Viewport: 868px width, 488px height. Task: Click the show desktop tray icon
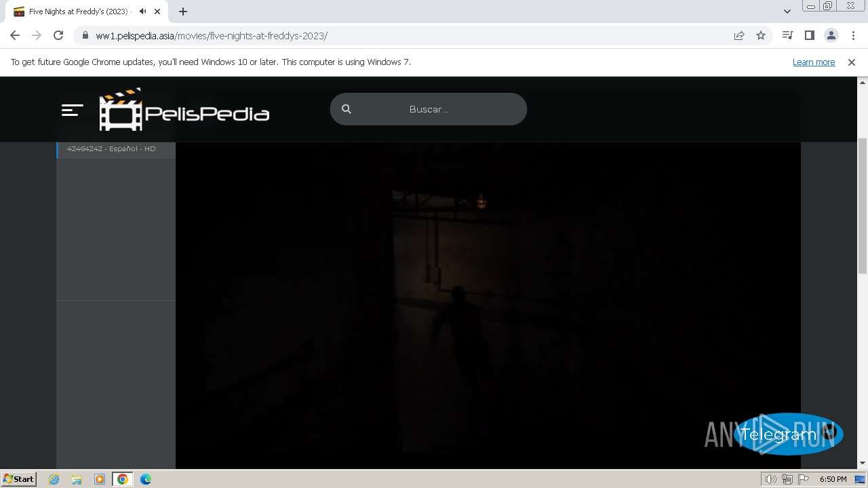[861, 479]
